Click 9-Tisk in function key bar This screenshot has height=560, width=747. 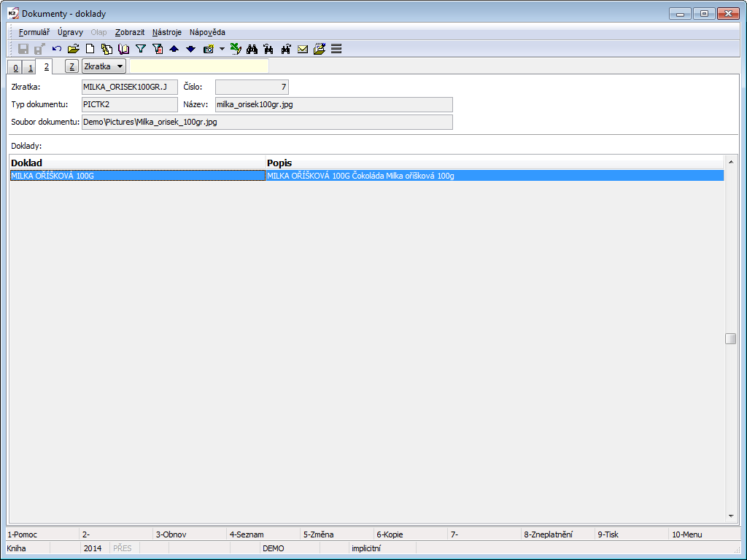pyautogui.click(x=632, y=534)
